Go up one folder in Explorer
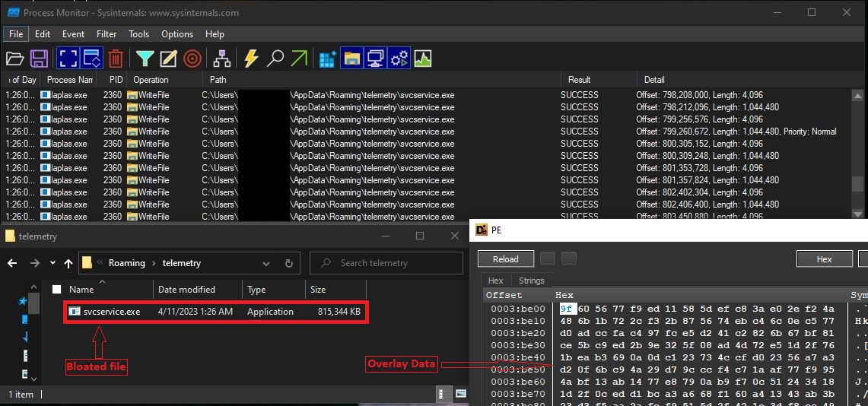This screenshot has height=406, width=868. 68,263
